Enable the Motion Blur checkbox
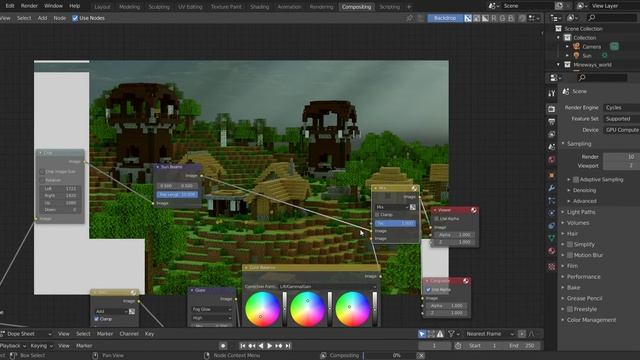This screenshot has height=360, width=640. click(570, 255)
